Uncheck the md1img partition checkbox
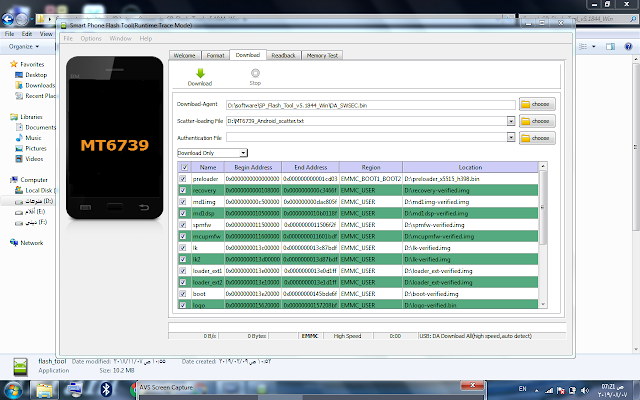Image resolution: width=640 pixels, height=400 pixels. [183, 202]
